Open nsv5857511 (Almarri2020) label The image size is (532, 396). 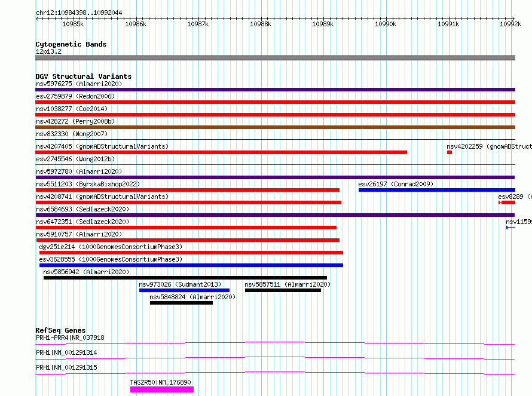[x=288, y=284]
